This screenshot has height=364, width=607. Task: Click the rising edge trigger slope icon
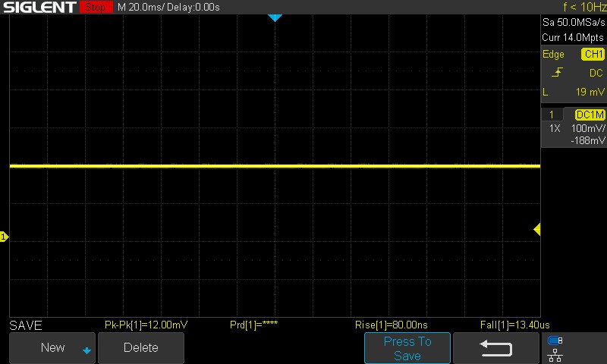click(557, 72)
